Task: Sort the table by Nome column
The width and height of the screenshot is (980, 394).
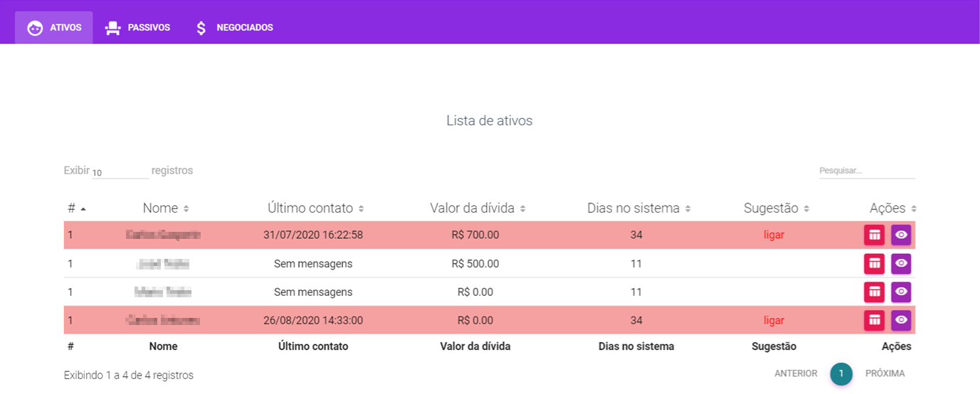Action: pos(165,208)
